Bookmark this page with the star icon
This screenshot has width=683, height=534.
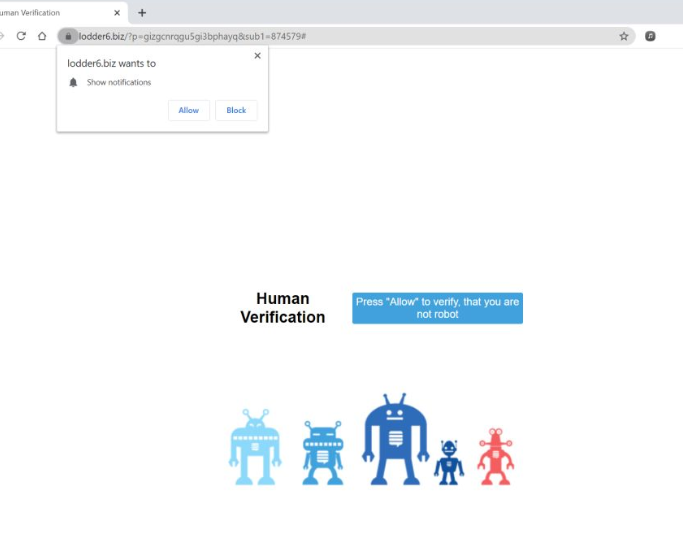pyautogui.click(x=624, y=36)
